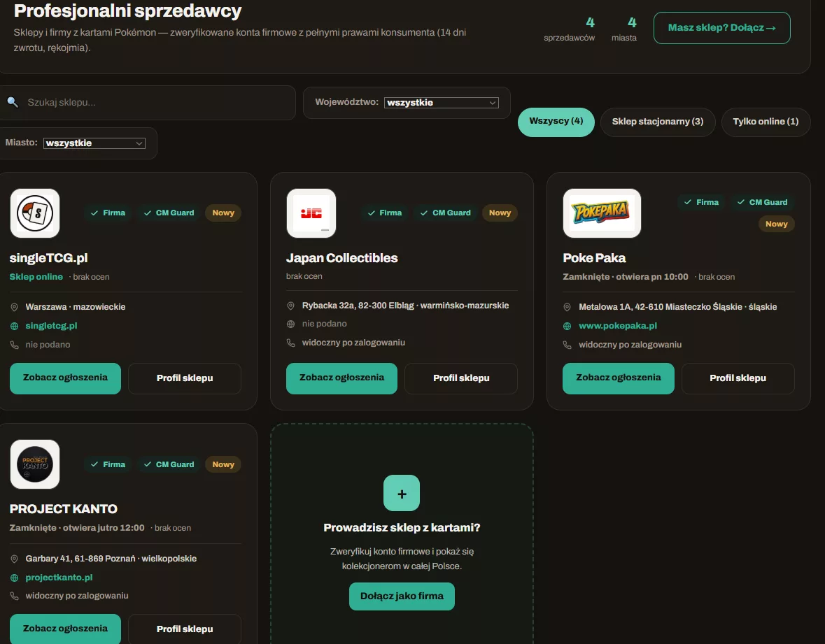
Task: Click 'Zamknięte · otwiera jutro 12:00' status
Action: click(77, 528)
